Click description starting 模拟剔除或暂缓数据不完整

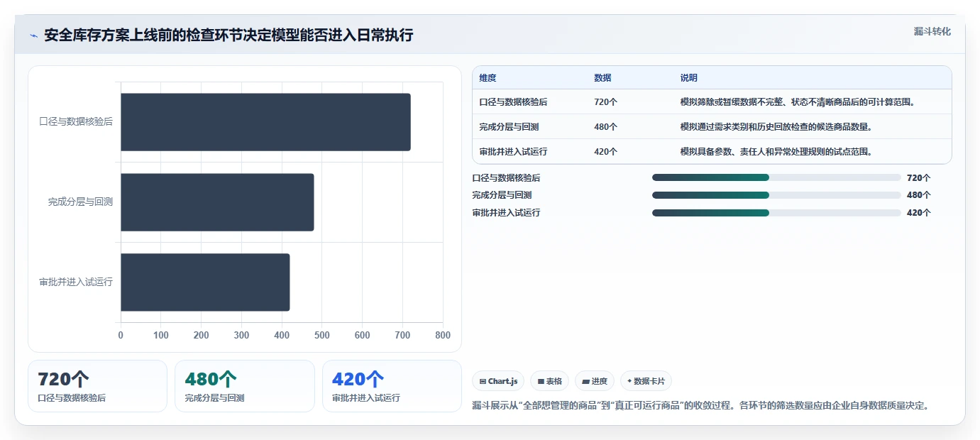click(798, 102)
